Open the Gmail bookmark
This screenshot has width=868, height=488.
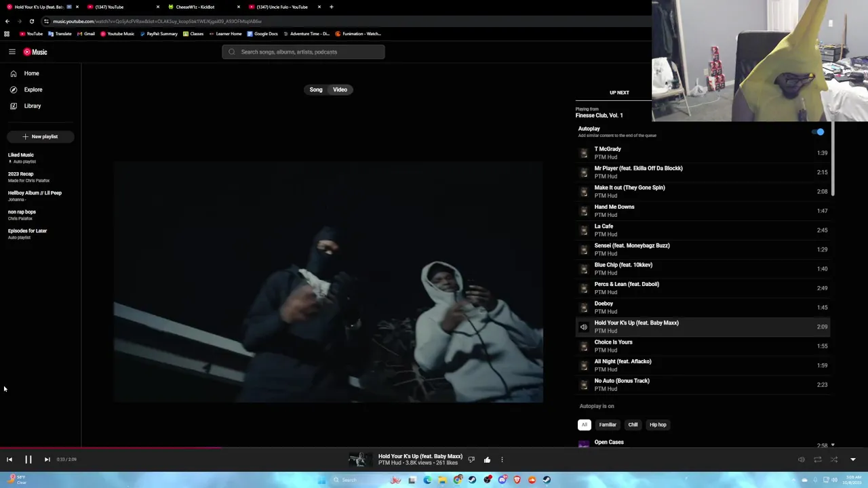tap(85, 34)
